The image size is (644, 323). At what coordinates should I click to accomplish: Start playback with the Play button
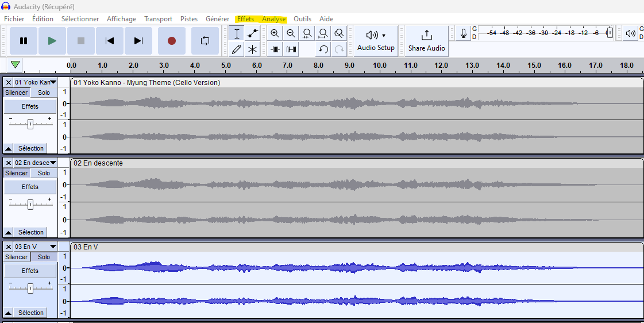tap(52, 41)
